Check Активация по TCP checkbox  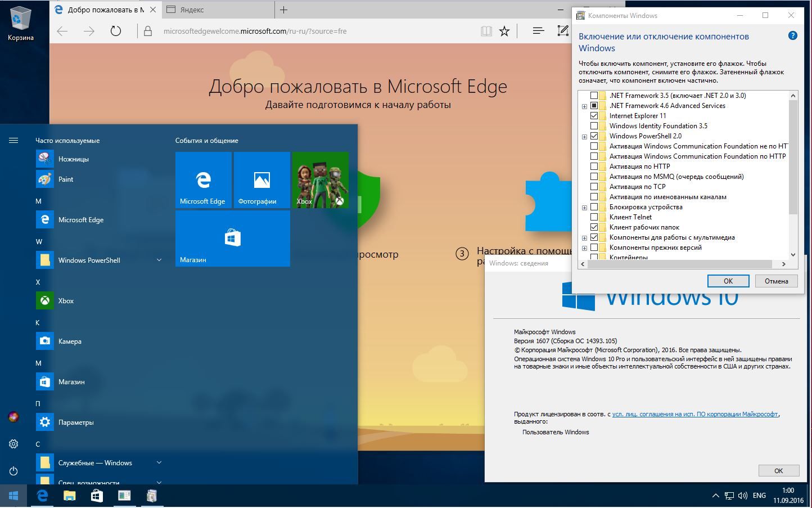(594, 187)
